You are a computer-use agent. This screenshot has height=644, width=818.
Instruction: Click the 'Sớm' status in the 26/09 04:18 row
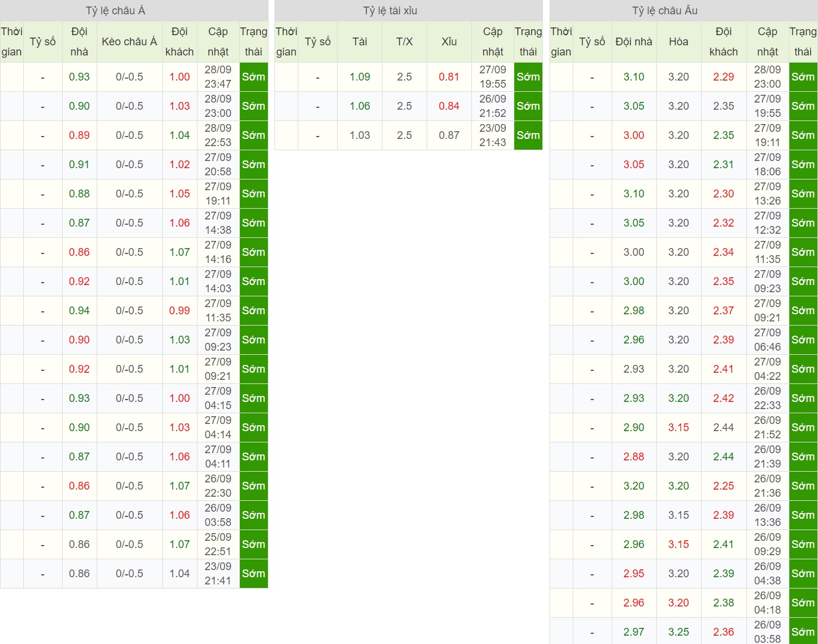[803, 603]
